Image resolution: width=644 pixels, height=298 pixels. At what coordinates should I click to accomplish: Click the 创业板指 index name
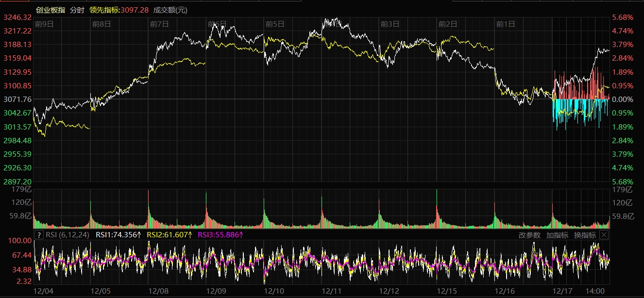point(51,10)
